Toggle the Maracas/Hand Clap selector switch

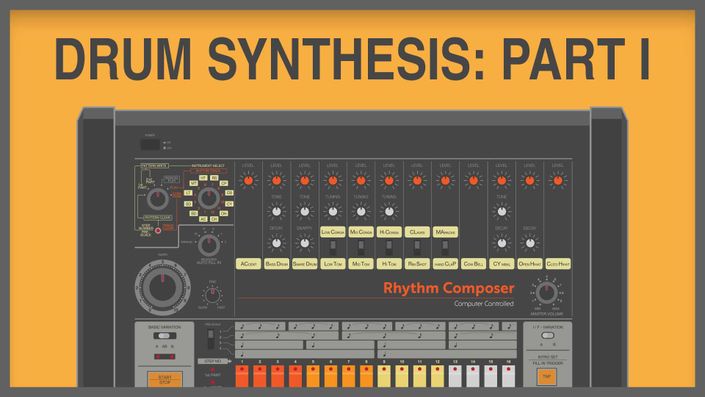coord(445,247)
